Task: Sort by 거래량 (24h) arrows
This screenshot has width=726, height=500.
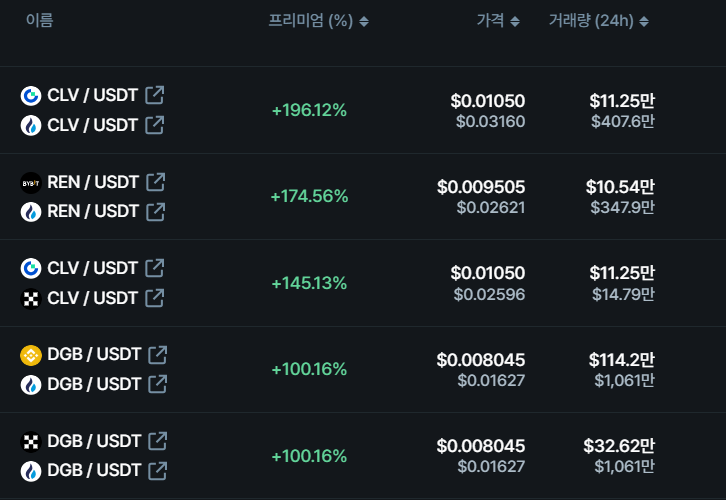Action: [644, 21]
